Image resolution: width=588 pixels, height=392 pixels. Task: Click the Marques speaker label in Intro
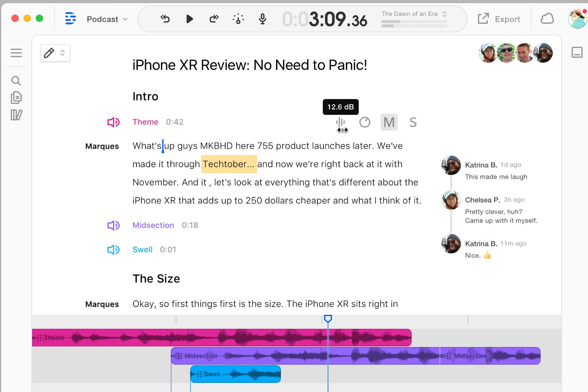point(102,146)
